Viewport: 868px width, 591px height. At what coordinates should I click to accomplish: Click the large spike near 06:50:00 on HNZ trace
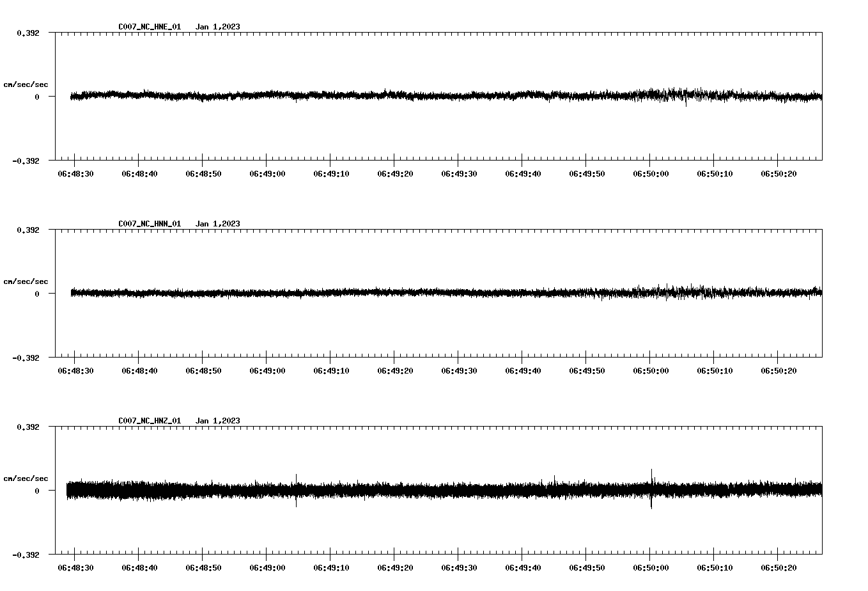[x=651, y=489]
